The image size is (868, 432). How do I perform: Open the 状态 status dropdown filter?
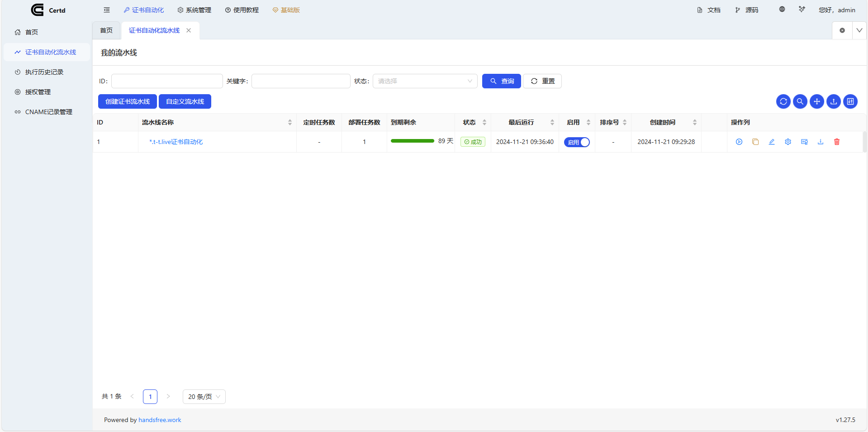coord(425,81)
